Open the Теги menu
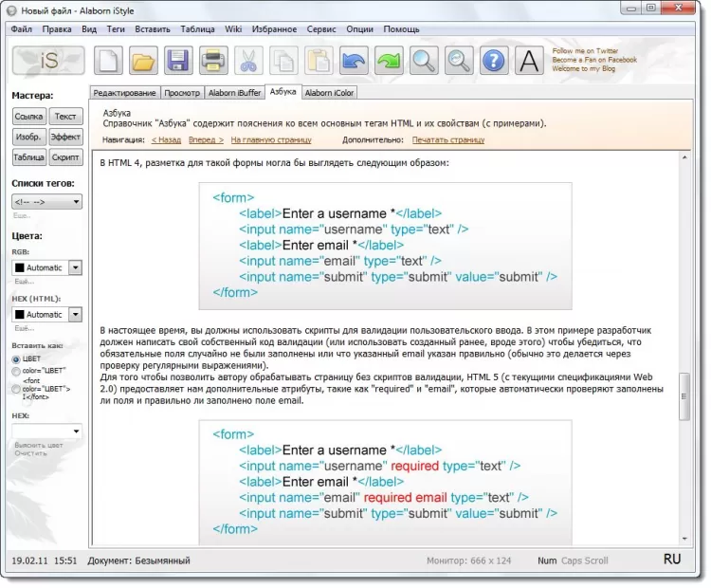 [x=116, y=29]
